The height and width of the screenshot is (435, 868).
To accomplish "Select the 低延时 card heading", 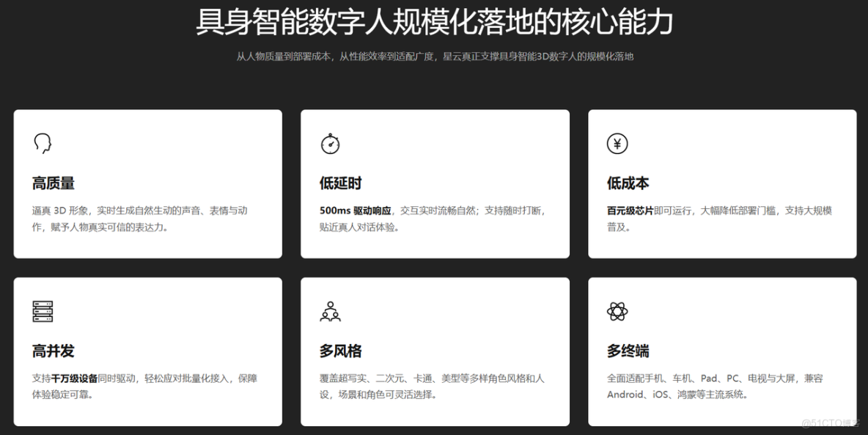I will pos(340,183).
